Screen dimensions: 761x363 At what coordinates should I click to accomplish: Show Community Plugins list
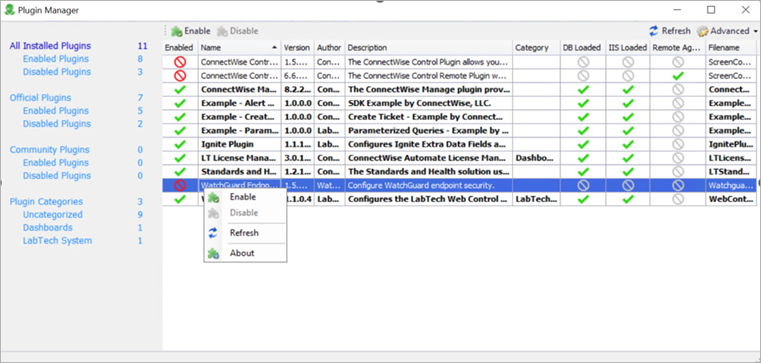(50, 150)
